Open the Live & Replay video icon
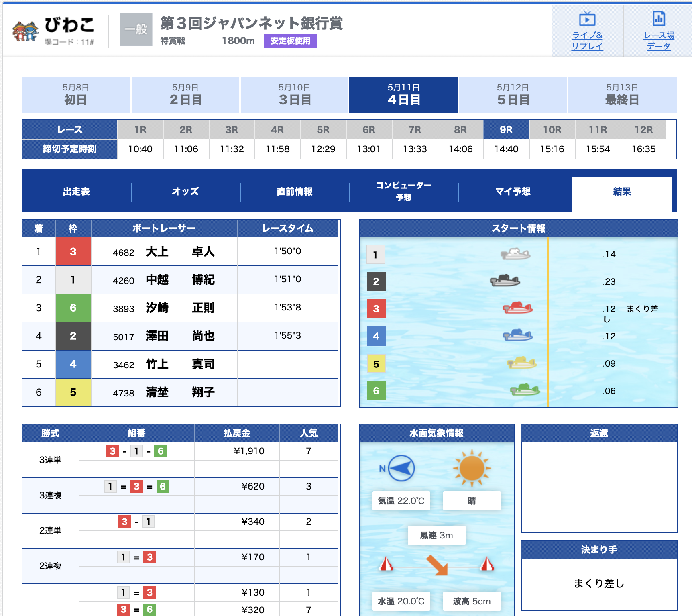Image resolution: width=692 pixels, height=616 pixels. point(587,19)
